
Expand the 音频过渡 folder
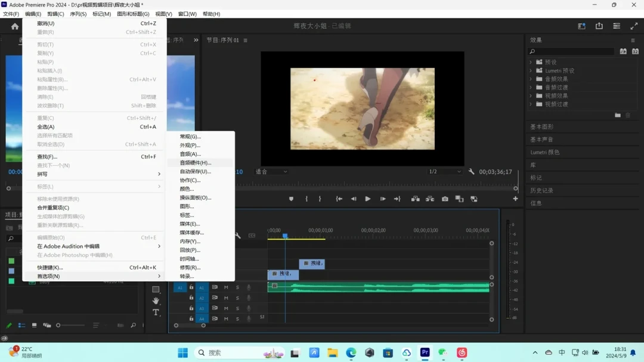point(531,87)
